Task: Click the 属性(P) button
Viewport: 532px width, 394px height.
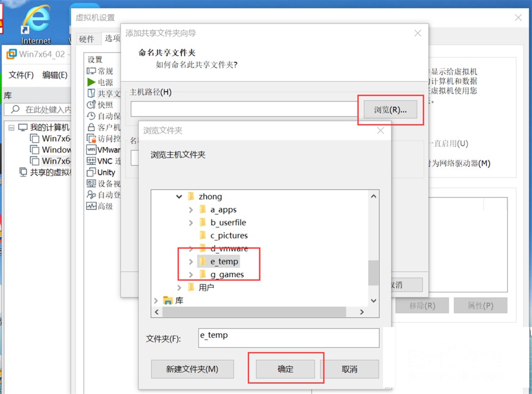Action: 480,306
